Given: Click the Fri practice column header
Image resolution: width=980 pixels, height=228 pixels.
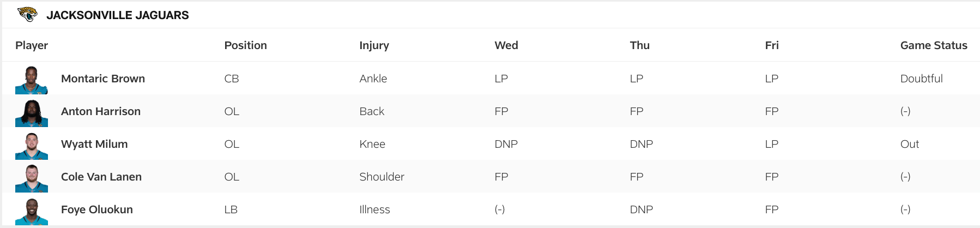Looking at the screenshot, I should (771, 45).
